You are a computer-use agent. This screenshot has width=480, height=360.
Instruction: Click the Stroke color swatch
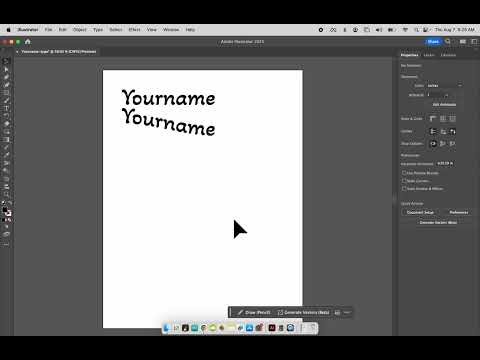coord(9,213)
